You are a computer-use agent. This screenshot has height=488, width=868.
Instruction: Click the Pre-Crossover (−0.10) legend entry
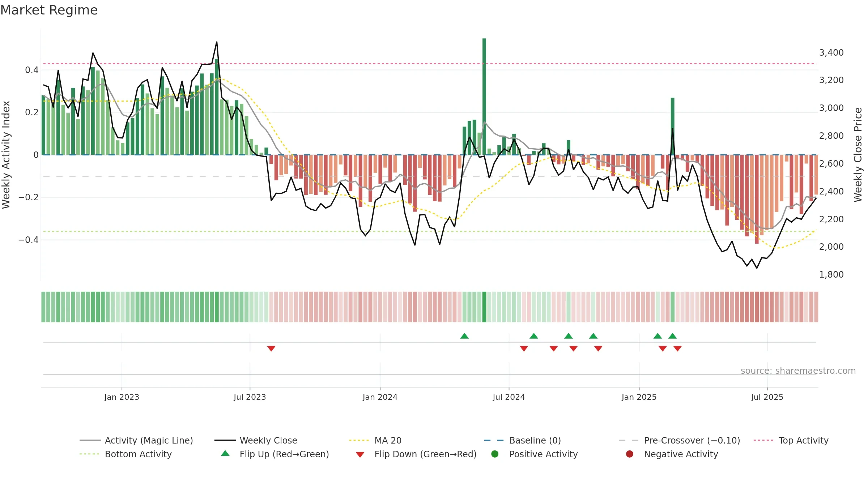tap(679, 440)
